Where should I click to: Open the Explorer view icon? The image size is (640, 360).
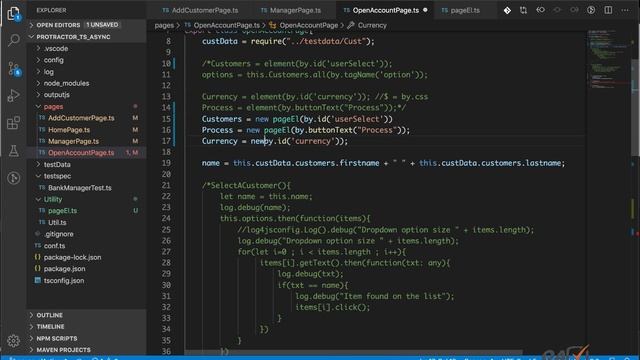[13, 13]
